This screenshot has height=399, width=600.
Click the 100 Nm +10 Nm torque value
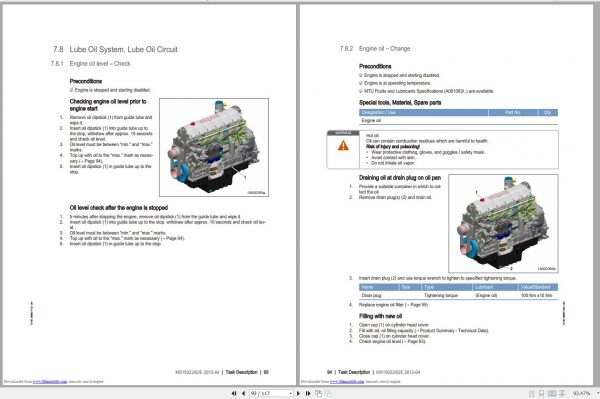[536, 295]
